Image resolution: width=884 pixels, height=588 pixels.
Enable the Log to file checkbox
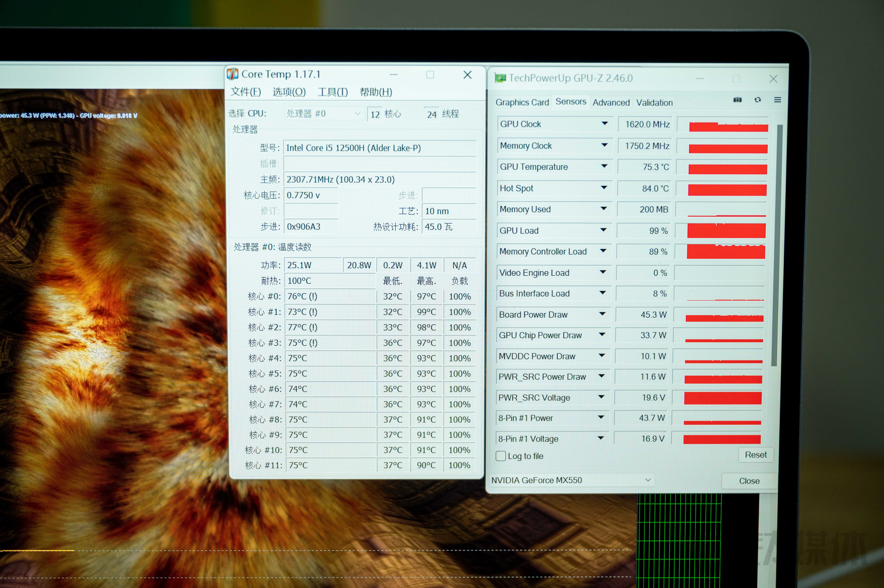(x=501, y=456)
